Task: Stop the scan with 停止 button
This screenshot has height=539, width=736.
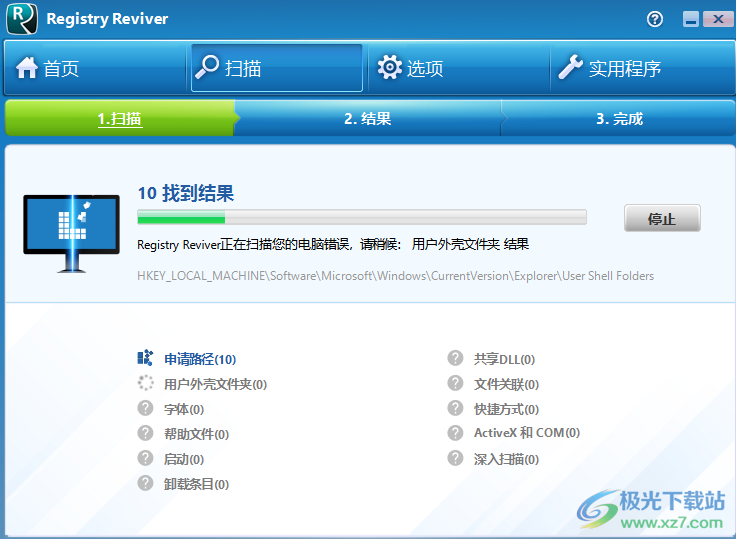Action: 662,218
